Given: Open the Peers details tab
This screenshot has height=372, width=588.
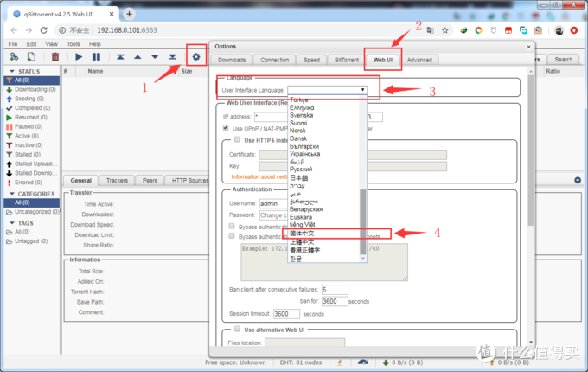Looking at the screenshot, I should click(x=150, y=180).
